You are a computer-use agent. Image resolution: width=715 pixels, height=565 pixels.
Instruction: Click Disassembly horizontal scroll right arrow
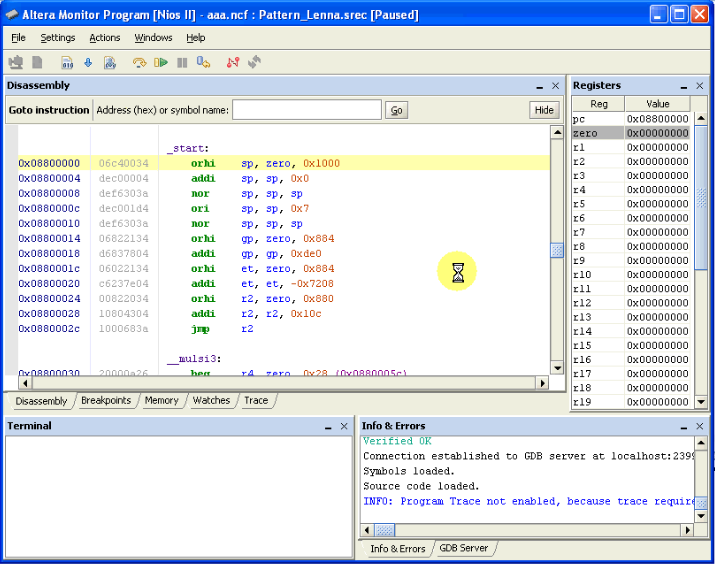[x=542, y=383]
